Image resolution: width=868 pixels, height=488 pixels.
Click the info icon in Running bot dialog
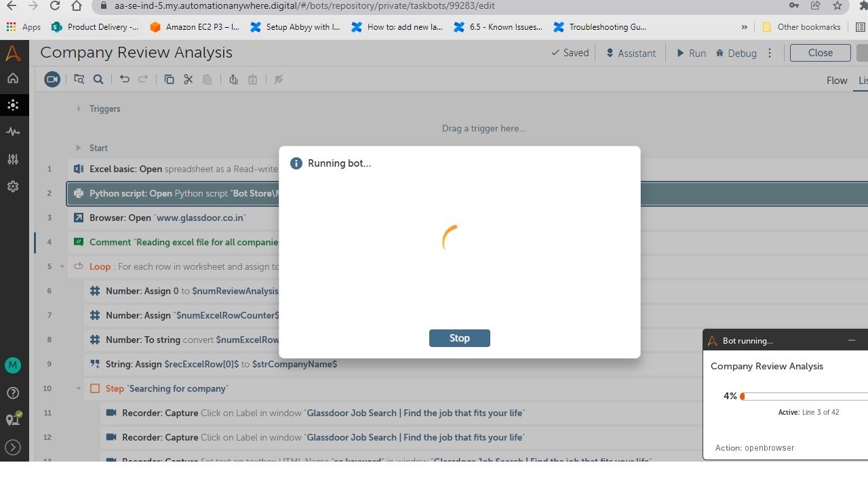pyautogui.click(x=296, y=163)
